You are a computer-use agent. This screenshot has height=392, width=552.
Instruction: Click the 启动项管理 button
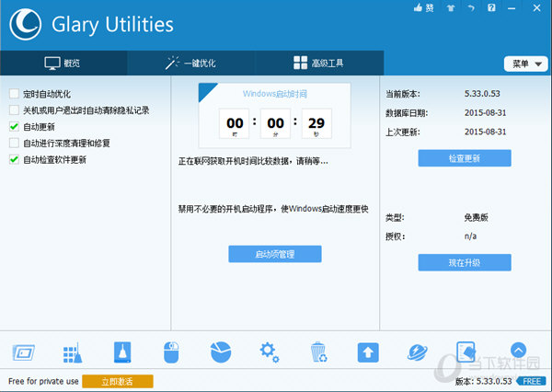274,254
